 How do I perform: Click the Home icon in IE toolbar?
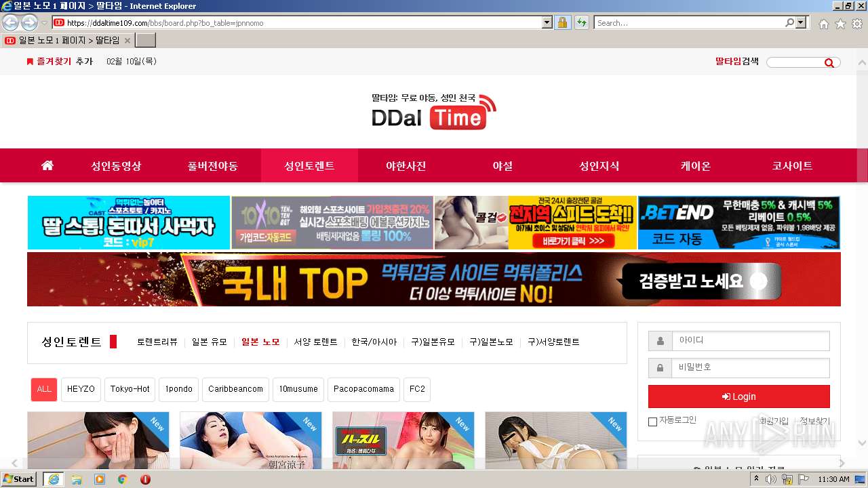click(823, 24)
